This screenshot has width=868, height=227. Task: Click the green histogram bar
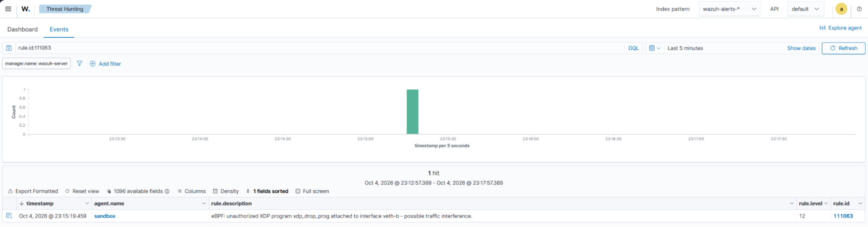tap(413, 112)
